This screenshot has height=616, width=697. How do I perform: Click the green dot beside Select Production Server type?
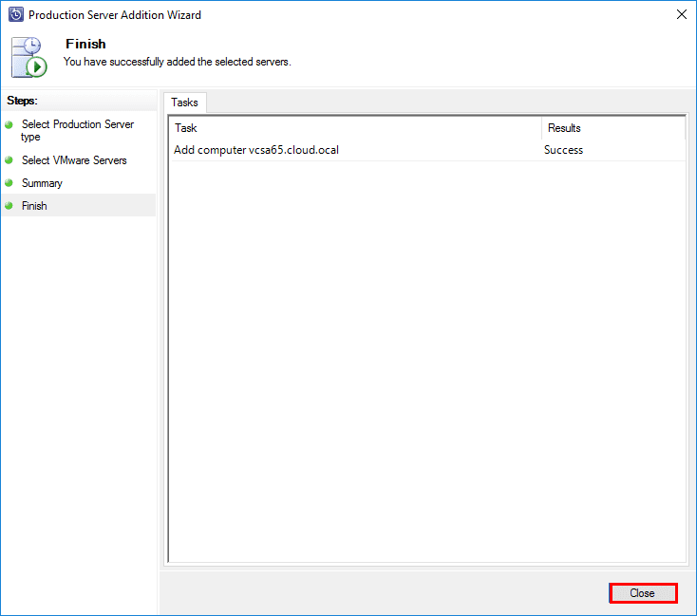click(9, 124)
